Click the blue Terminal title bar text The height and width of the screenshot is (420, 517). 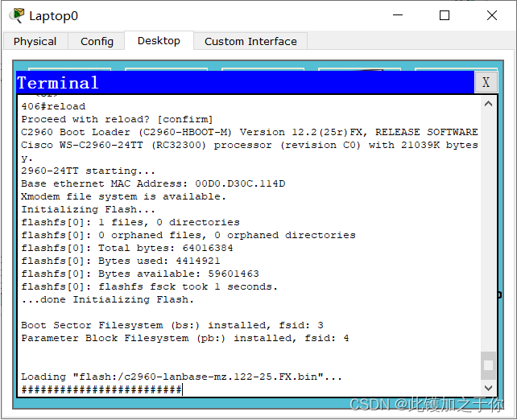coord(58,82)
